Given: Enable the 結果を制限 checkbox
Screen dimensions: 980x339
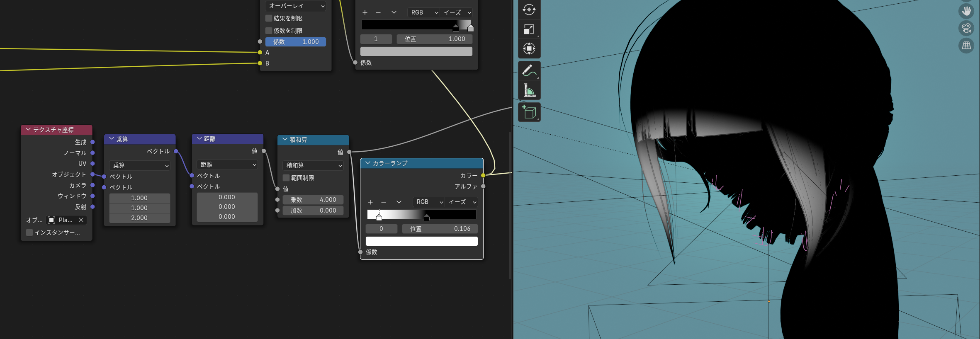Looking at the screenshot, I should (269, 18).
